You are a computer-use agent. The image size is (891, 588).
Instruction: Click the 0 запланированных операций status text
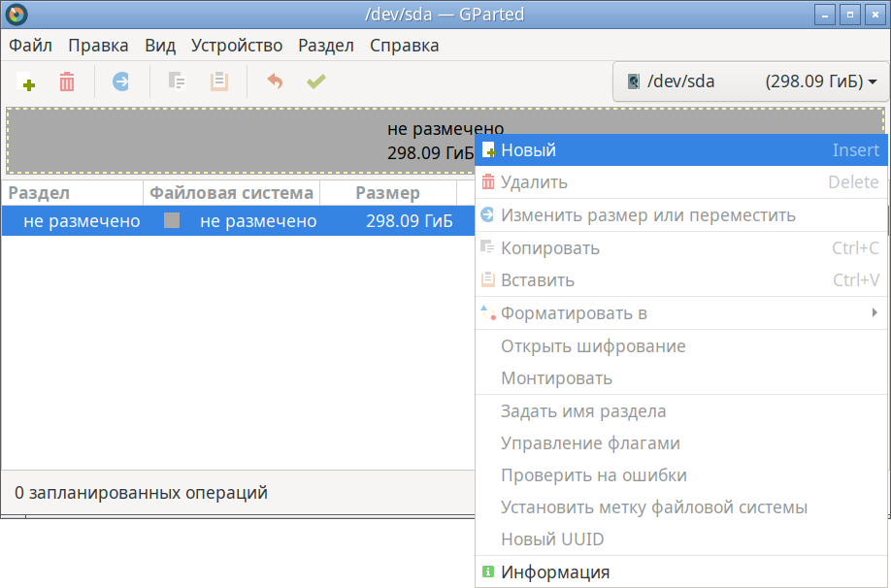[x=141, y=493]
